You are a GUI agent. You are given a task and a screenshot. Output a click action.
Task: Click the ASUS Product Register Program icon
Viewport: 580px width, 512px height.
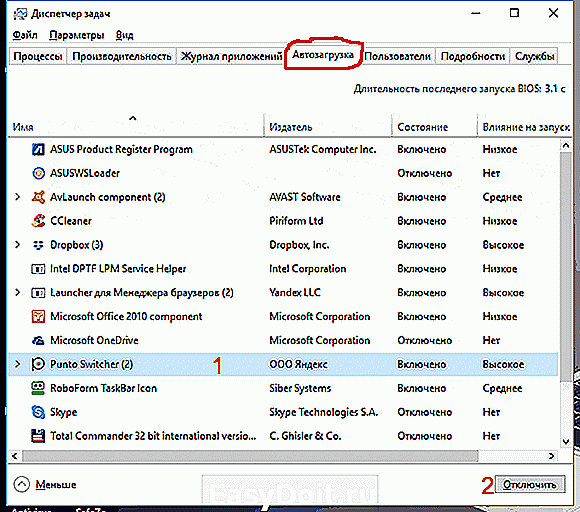tap(38, 149)
